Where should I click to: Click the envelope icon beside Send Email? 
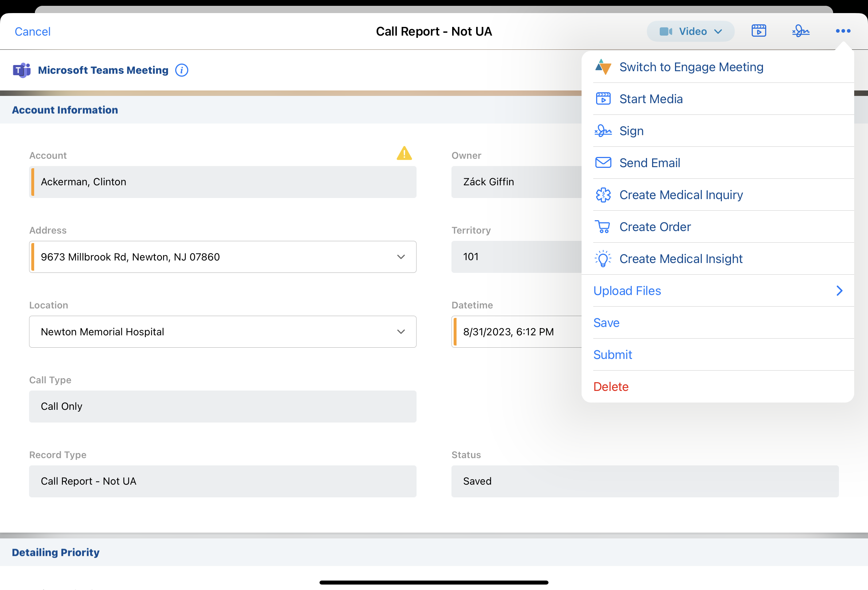[x=603, y=163]
